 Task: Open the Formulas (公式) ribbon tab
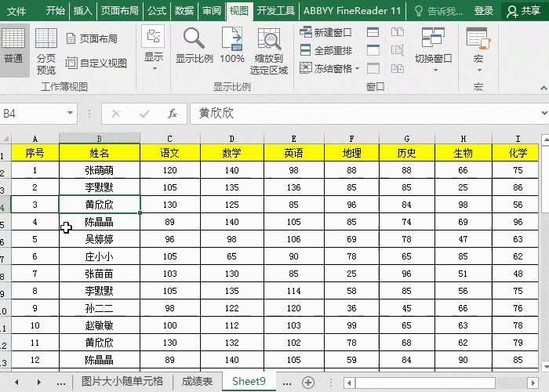pos(157,11)
